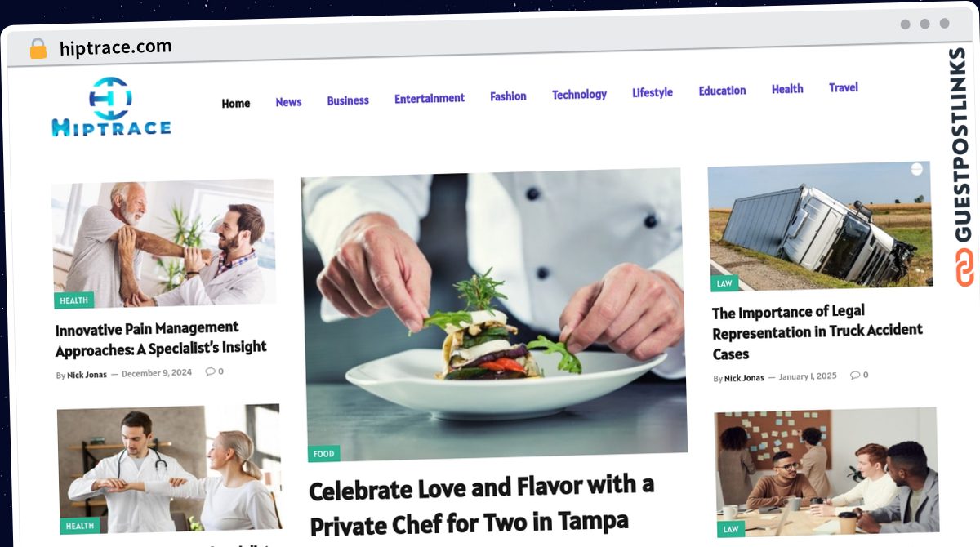Viewport: 980px width, 547px height.
Task: Open the Travel category
Action: [844, 87]
